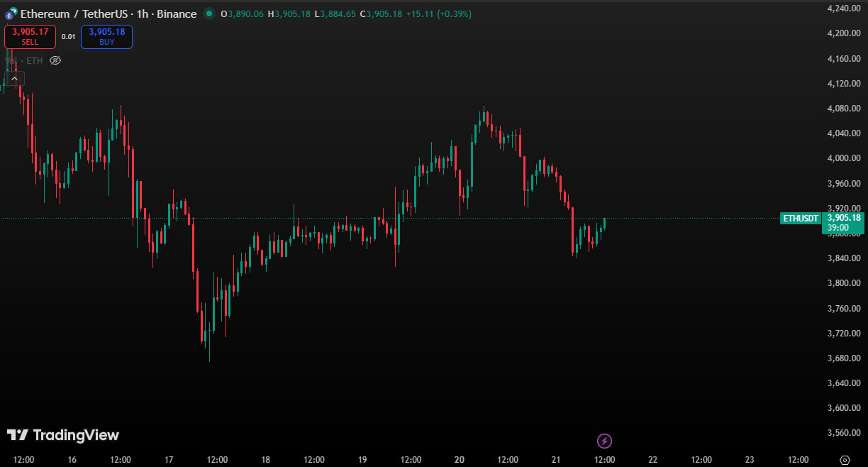The width and height of the screenshot is (868, 467).
Task: Click the TradingView logo
Action: pyautogui.click(x=63, y=435)
